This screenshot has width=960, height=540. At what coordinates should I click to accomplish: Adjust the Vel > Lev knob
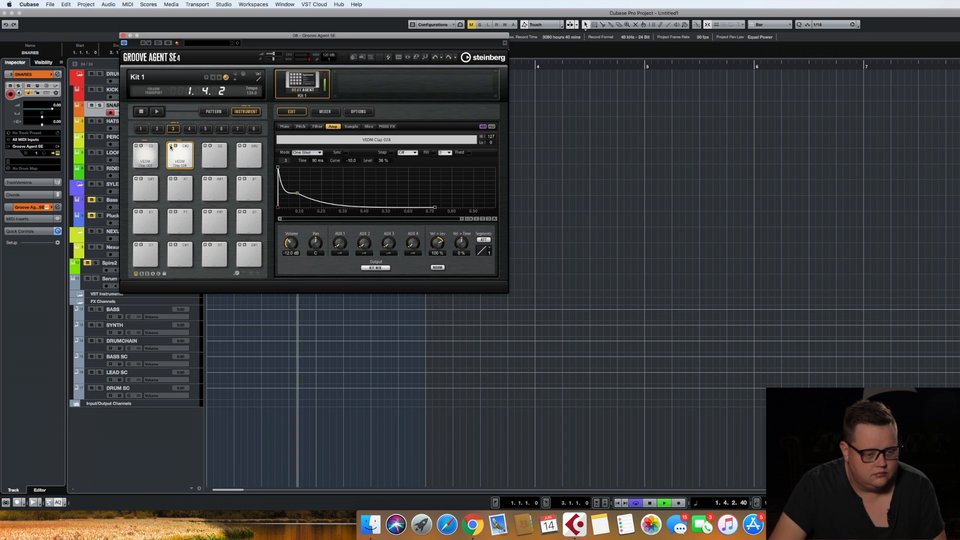point(437,243)
